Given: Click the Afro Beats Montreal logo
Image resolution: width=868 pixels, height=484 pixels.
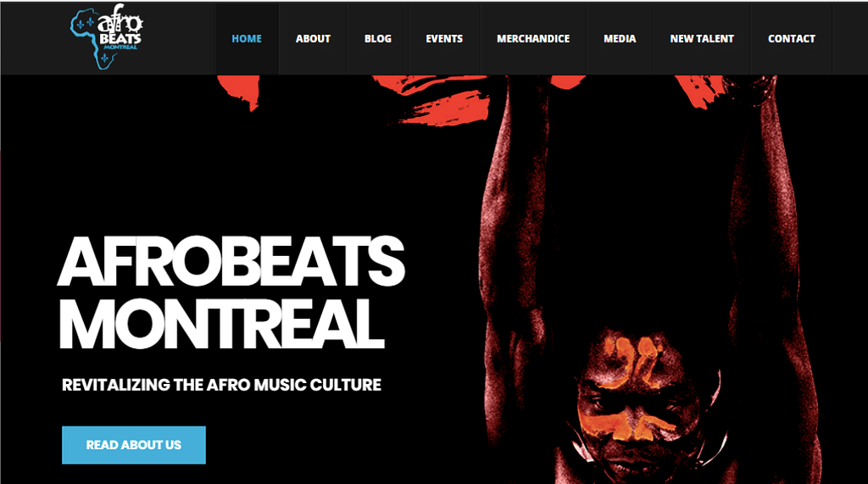Looking at the screenshot, I should click(x=106, y=36).
